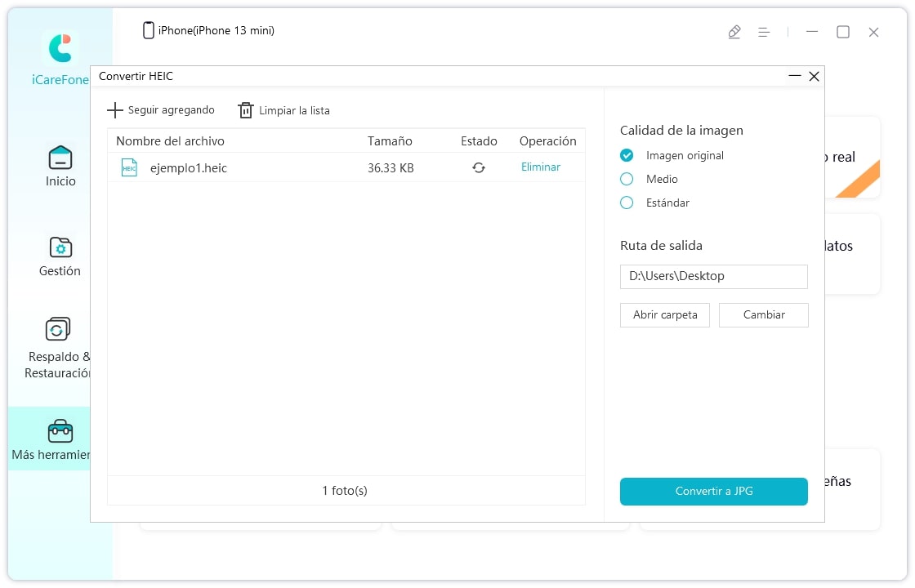Select Imagen original quality option
Image resolution: width=915 pixels, height=588 pixels.
coord(627,155)
